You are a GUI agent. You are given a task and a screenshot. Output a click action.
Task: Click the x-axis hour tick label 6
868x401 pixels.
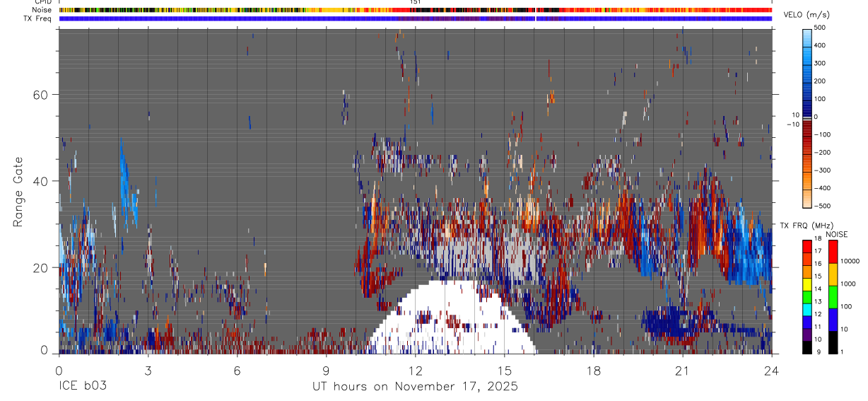(237, 370)
